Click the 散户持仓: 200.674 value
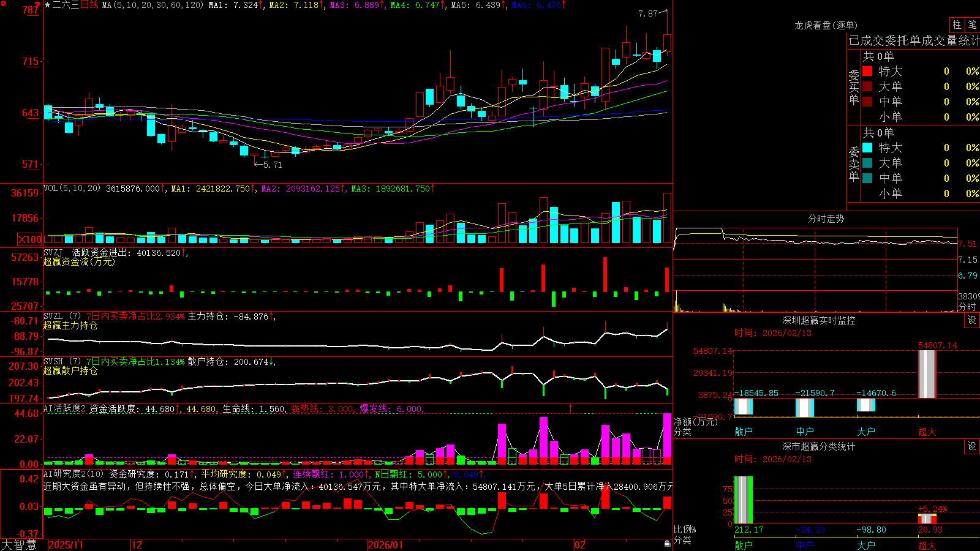Viewport: 980px width, 551px height. 228,361
